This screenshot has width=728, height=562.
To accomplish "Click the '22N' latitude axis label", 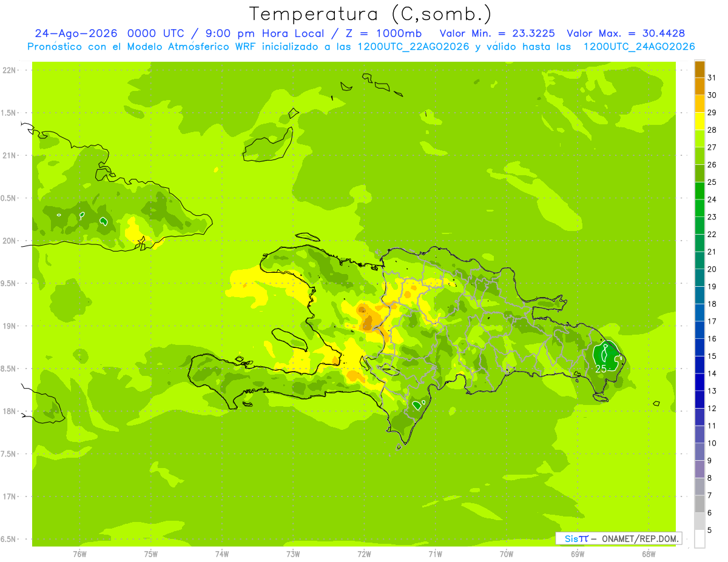I will (x=9, y=70).
